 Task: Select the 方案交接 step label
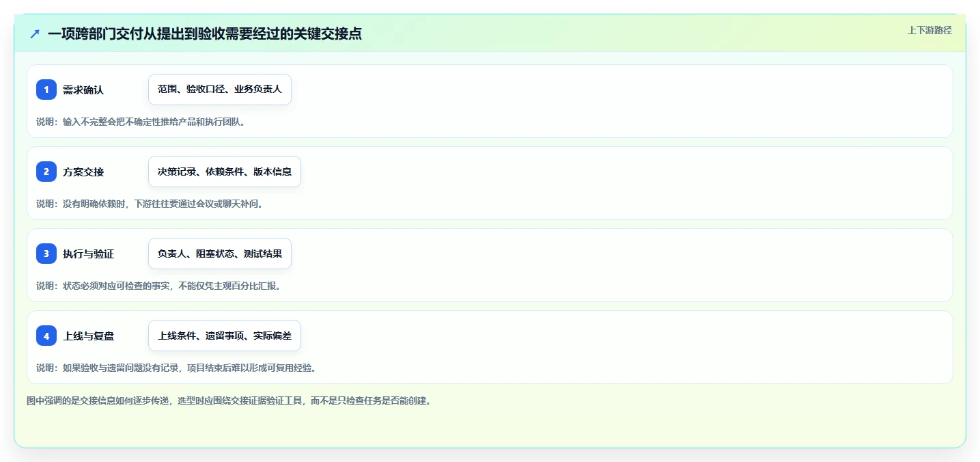[x=83, y=172]
